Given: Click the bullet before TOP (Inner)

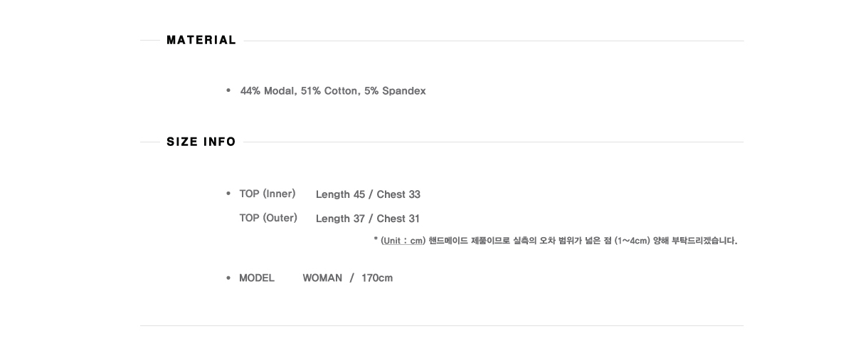Looking at the screenshot, I should click(228, 194).
